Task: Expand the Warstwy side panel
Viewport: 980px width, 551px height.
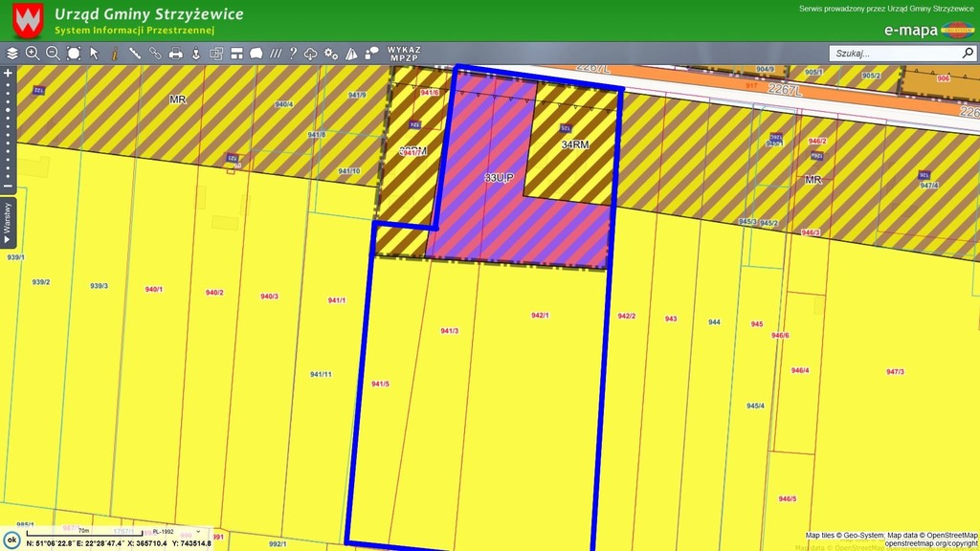Action: (8, 223)
